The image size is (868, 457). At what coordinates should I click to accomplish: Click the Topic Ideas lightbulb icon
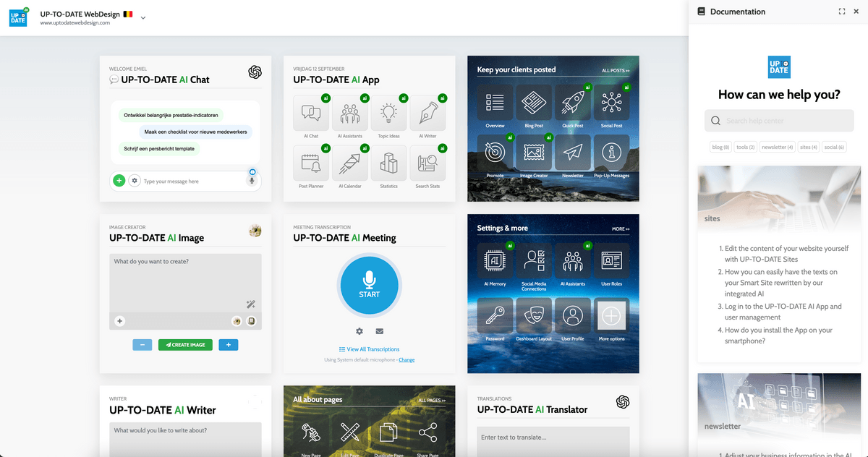pyautogui.click(x=389, y=113)
